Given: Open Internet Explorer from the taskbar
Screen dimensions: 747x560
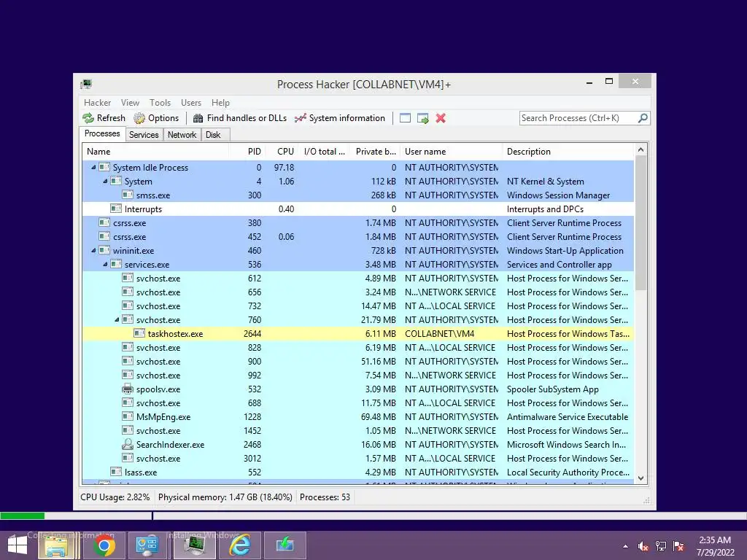Looking at the screenshot, I should coord(240,545).
